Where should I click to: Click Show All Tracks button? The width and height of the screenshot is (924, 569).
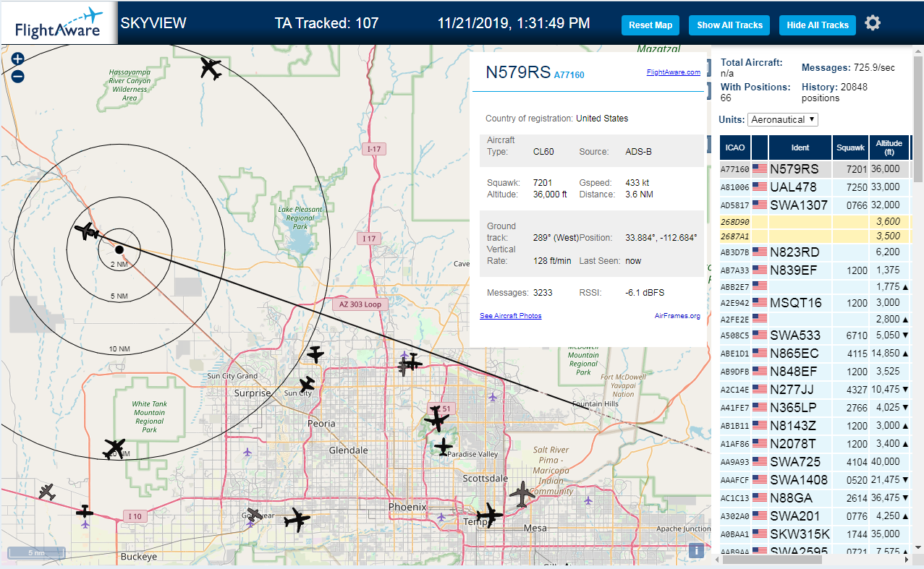729,25
